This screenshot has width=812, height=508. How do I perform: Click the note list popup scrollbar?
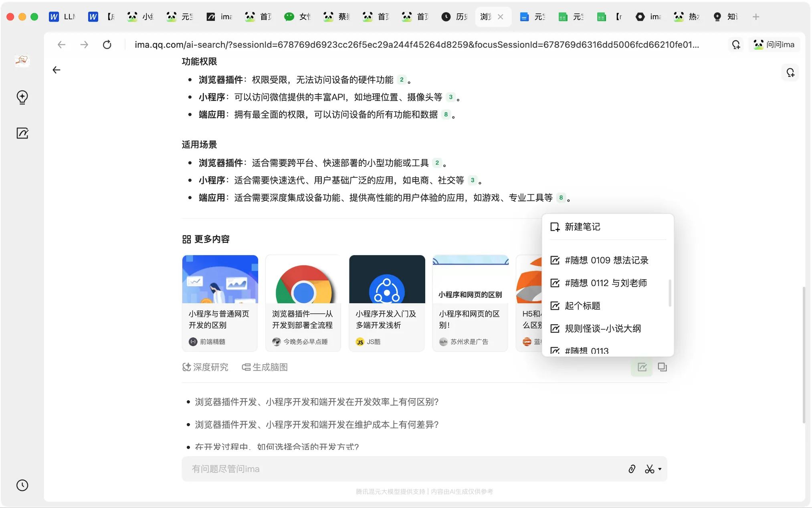[x=670, y=293]
